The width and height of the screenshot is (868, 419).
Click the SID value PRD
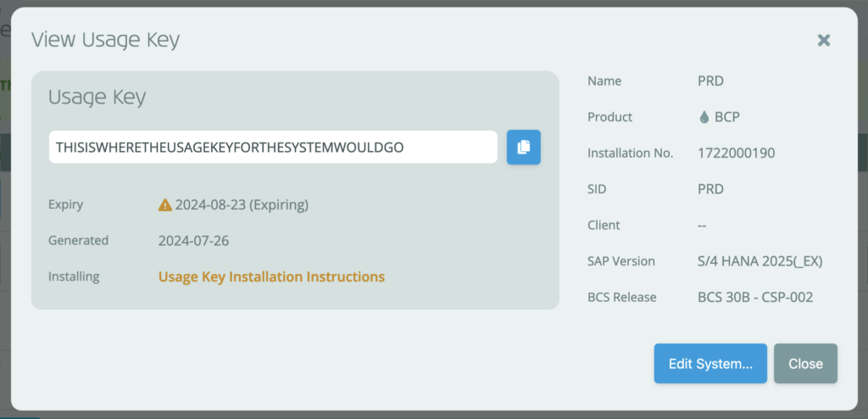point(711,189)
